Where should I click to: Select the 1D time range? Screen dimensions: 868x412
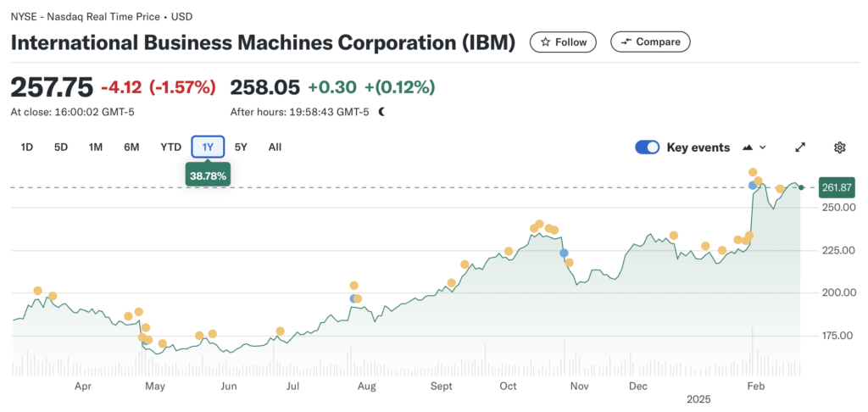26,148
